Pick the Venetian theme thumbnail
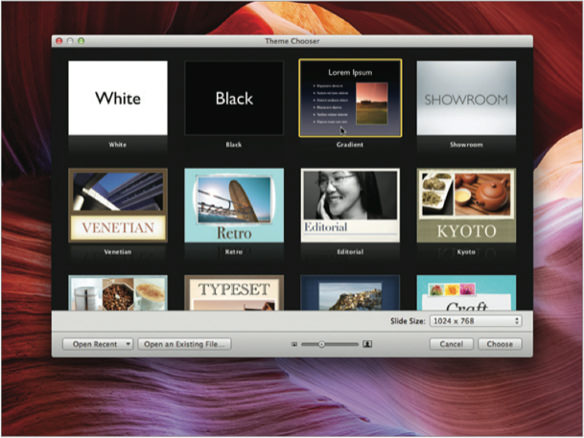This screenshot has width=584, height=438. tap(118, 205)
